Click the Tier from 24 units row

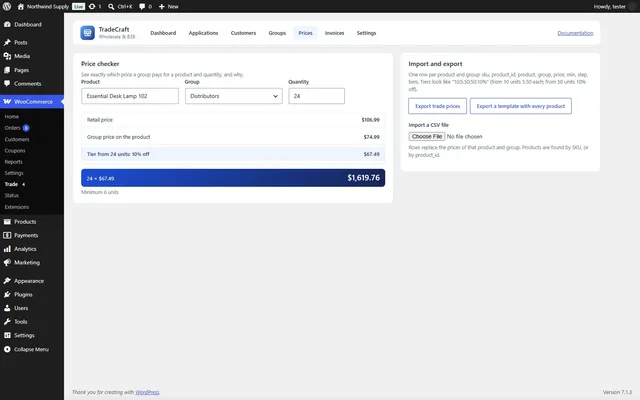point(233,154)
